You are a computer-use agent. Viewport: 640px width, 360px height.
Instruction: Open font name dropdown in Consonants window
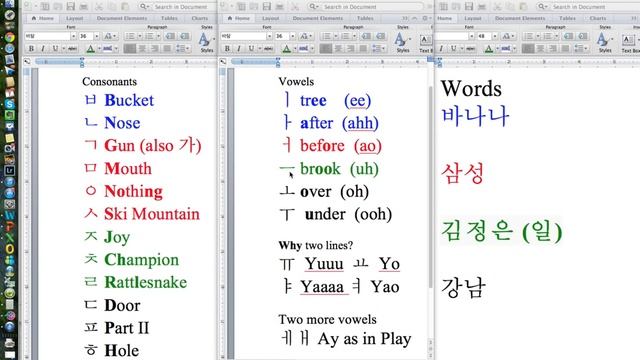pos(73,36)
